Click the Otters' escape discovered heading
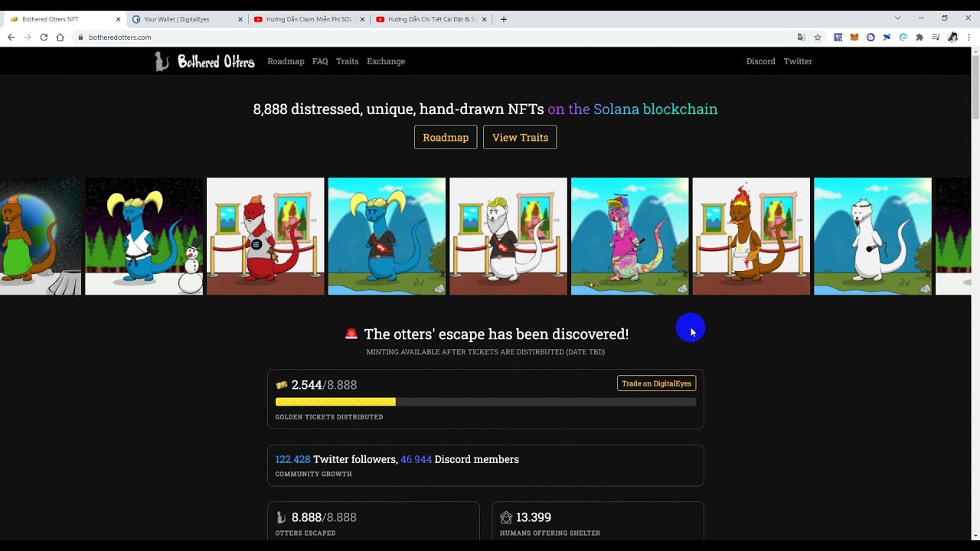This screenshot has width=980, height=551. 496,334
